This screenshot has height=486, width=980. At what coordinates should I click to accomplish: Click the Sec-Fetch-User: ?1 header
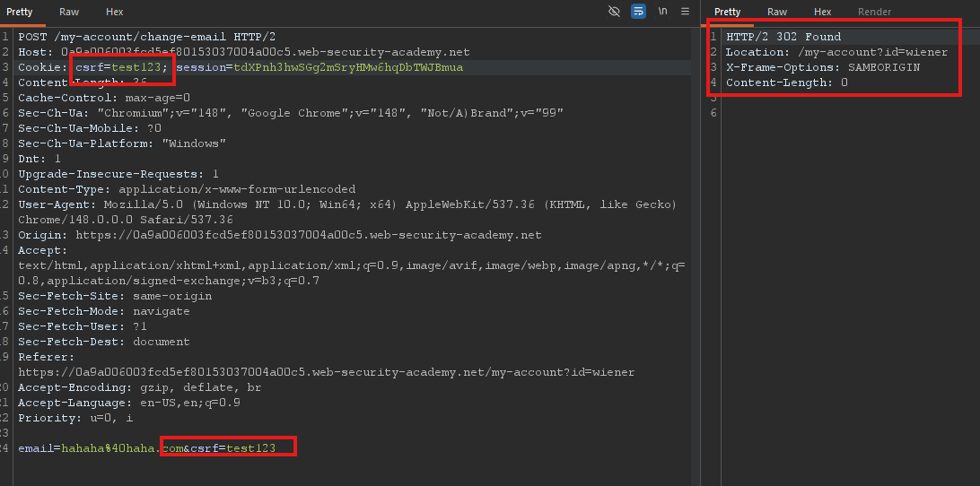[x=83, y=326]
